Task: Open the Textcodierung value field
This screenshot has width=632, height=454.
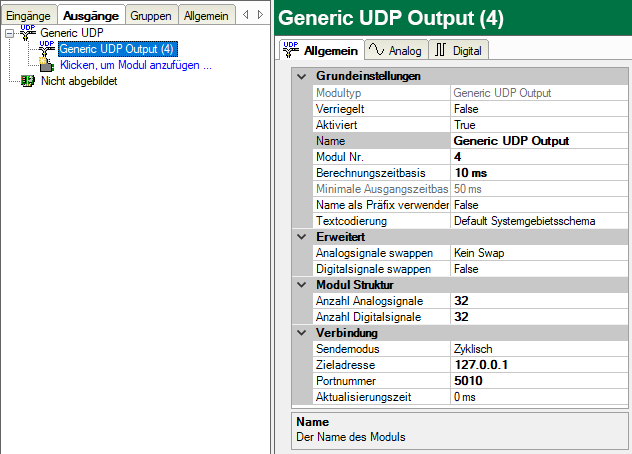Action: coord(539,221)
